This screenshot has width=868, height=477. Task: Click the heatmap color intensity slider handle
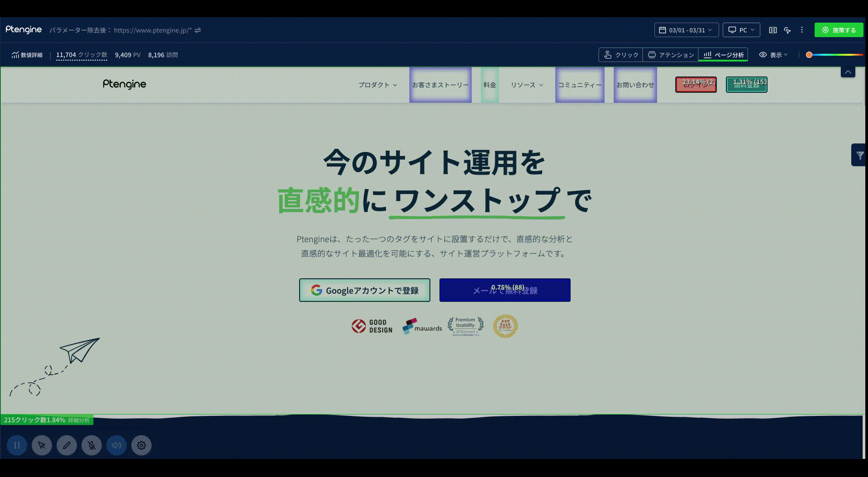coord(809,55)
